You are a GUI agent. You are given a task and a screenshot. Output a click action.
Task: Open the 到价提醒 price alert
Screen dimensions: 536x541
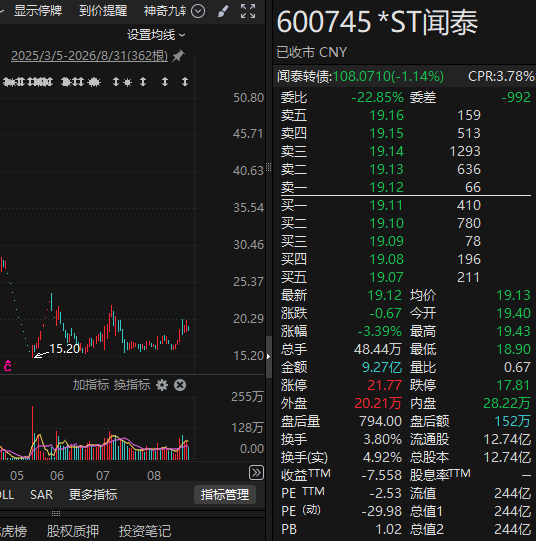[x=103, y=11]
